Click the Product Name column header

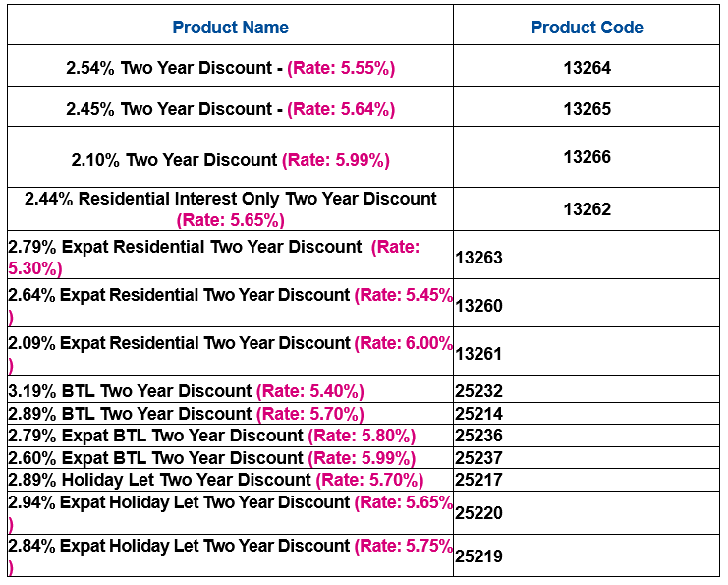pyautogui.click(x=230, y=28)
